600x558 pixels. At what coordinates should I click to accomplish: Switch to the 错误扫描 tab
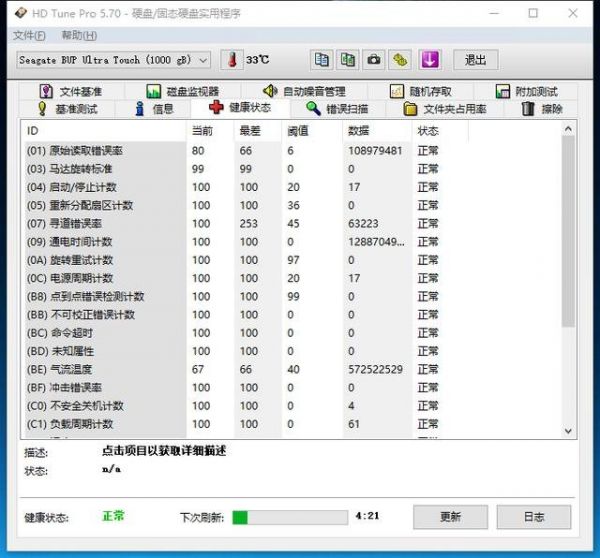(338, 109)
